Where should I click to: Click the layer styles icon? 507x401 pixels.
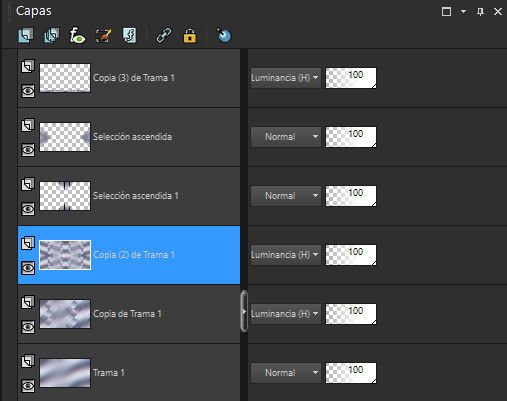point(129,36)
